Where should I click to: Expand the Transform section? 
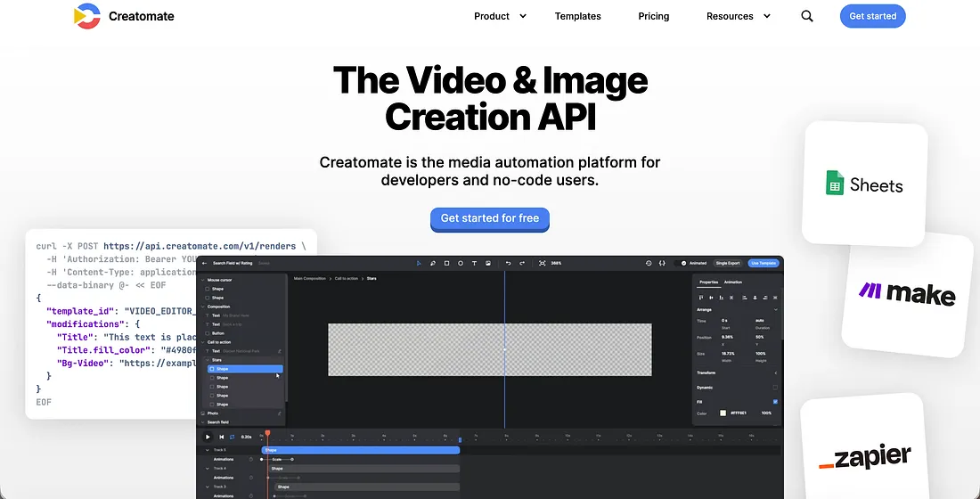(x=776, y=372)
